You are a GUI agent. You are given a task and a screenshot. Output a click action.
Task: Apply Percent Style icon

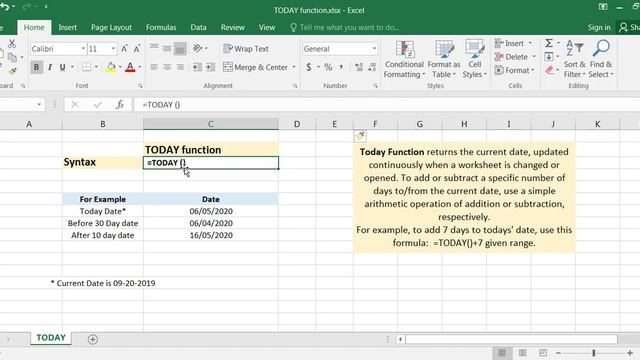pos(328,67)
